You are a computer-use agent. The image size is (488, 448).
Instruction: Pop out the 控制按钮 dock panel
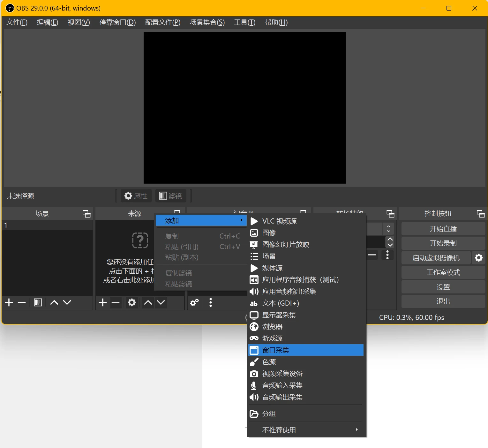(x=480, y=214)
